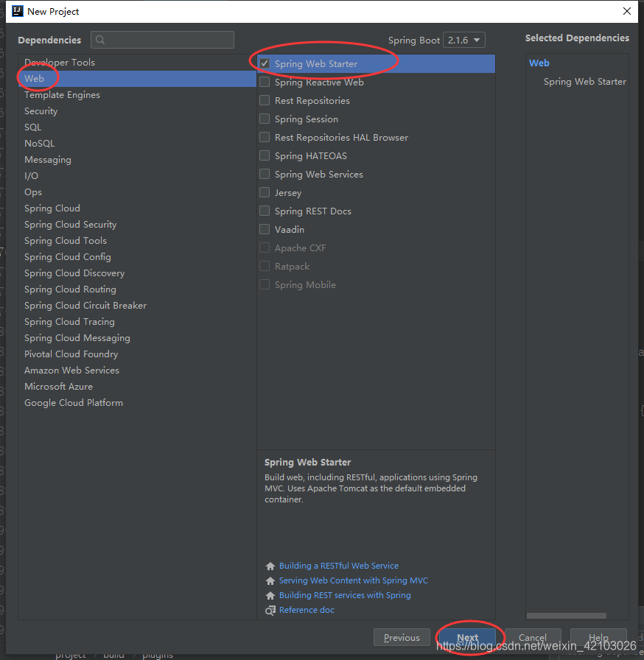This screenshot has height=660, width=644.
Task: Select Spring Cloud Tools category
Action: coord(137,241)
